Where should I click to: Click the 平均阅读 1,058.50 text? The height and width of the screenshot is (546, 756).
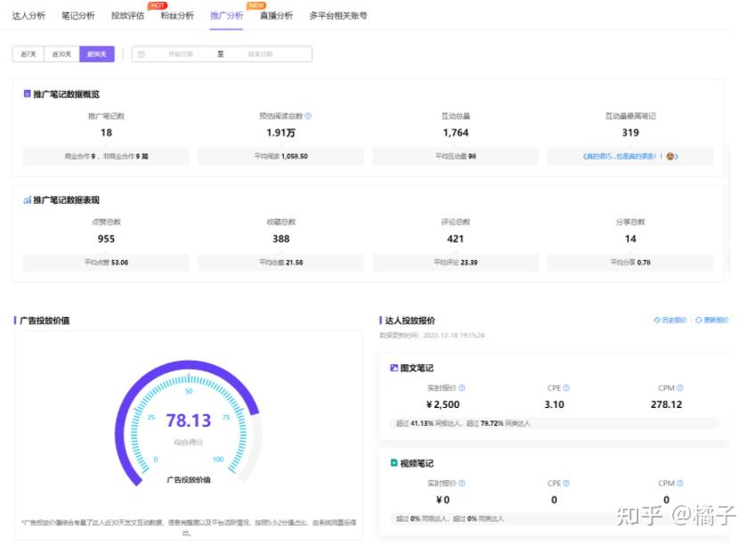280,156
